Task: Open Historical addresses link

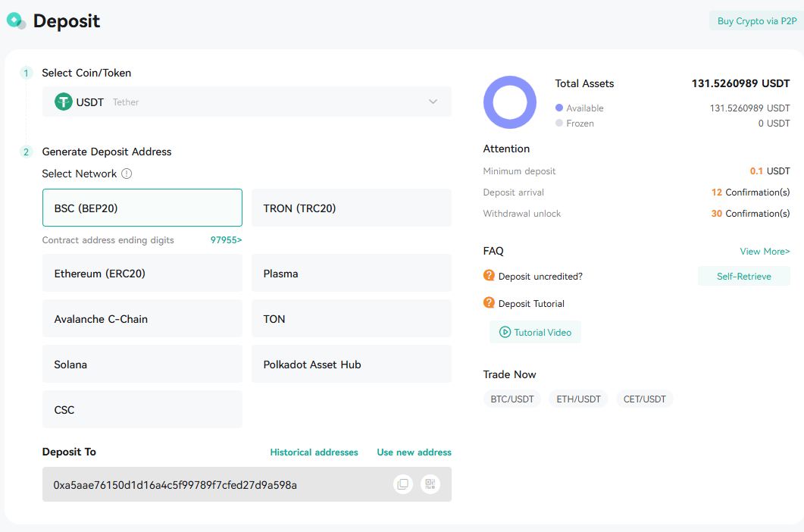Action: coord(314,452)
